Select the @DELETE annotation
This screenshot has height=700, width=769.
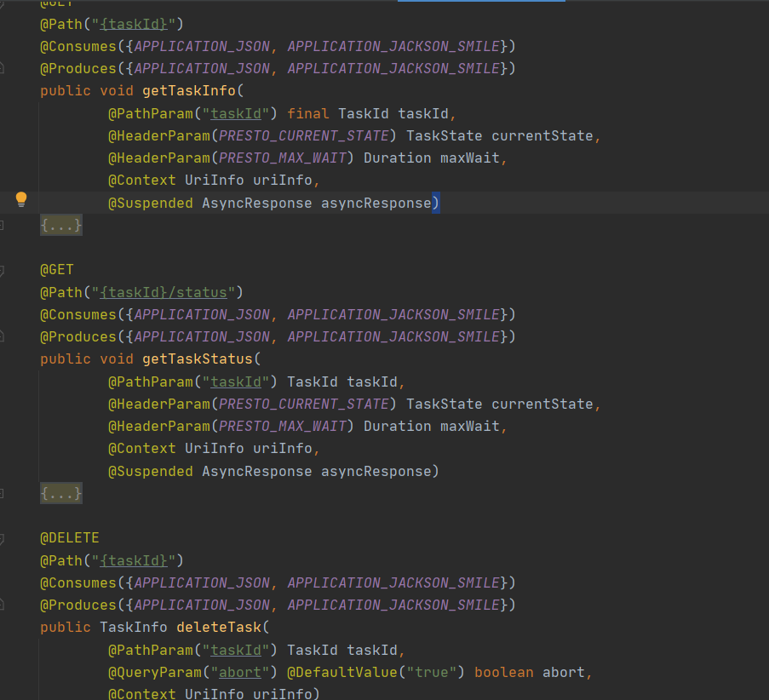point(70,538)
